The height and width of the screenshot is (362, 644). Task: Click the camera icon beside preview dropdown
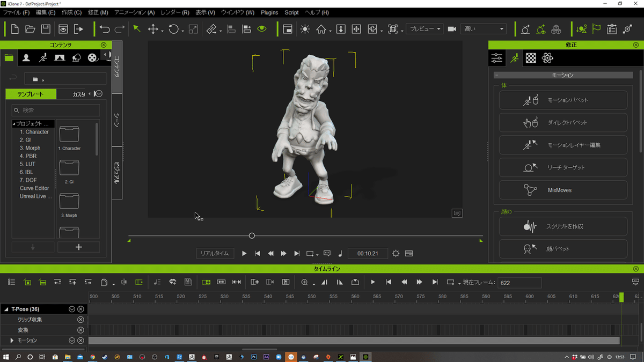(x=452, y=29)
